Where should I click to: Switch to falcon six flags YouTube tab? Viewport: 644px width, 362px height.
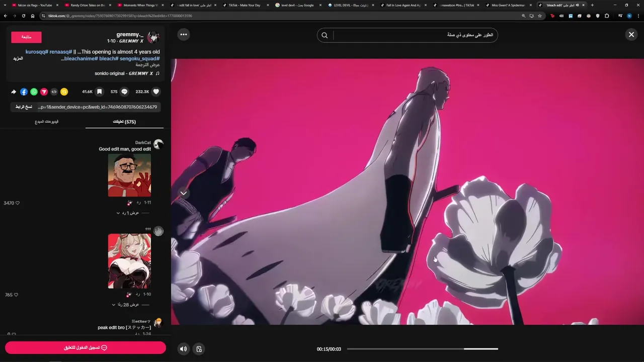[35, 5]
